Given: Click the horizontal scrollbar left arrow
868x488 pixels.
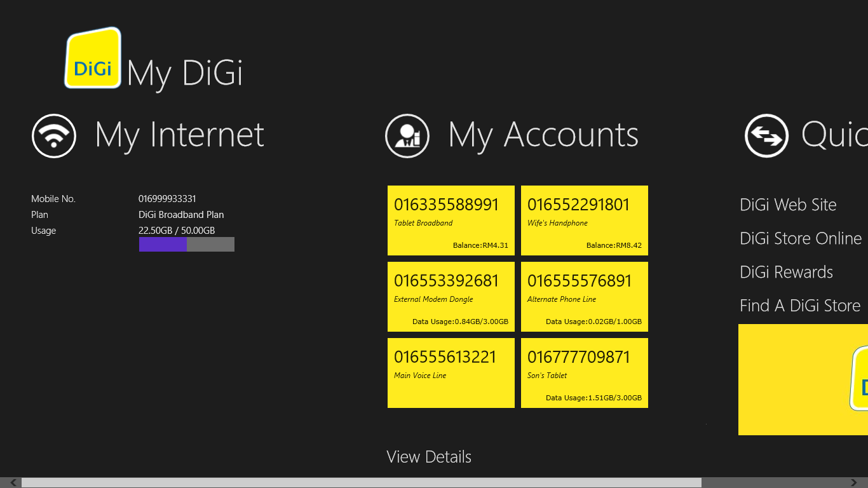Looking at the screenshot, I should 13,483.
